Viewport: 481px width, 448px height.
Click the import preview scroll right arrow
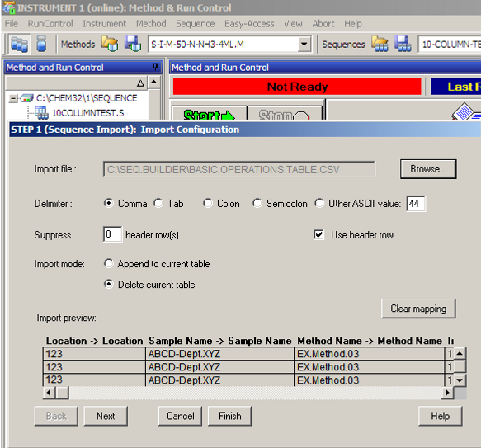(x=447, y=393)
